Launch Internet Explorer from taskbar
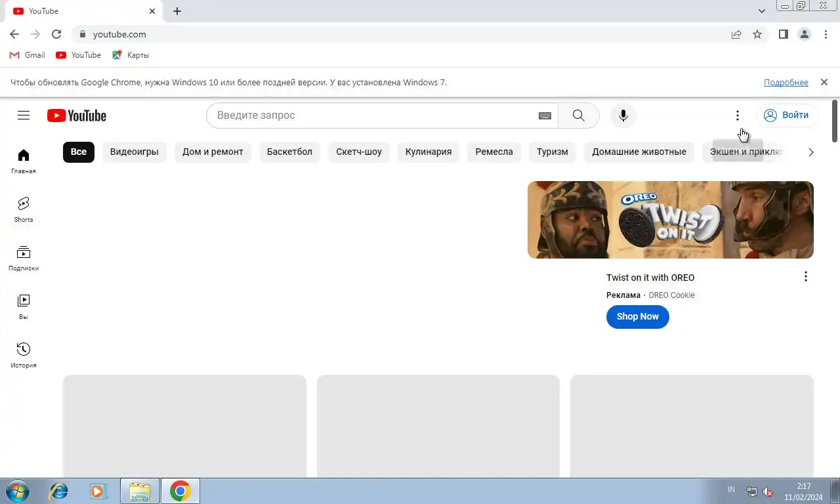This screenshot has height=504, width=840. pyautogui.click(x=59, y=491)
